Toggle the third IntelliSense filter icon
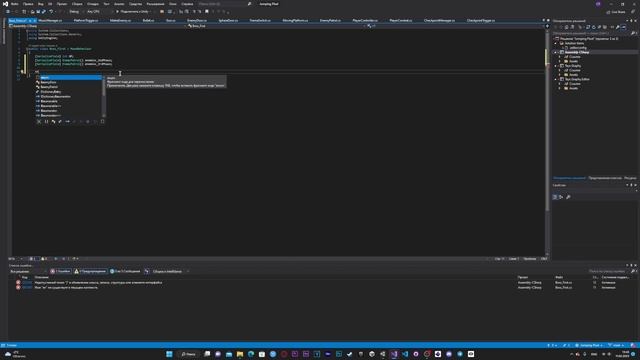Viewport: 640px width, 360px height. coord(53,121)
